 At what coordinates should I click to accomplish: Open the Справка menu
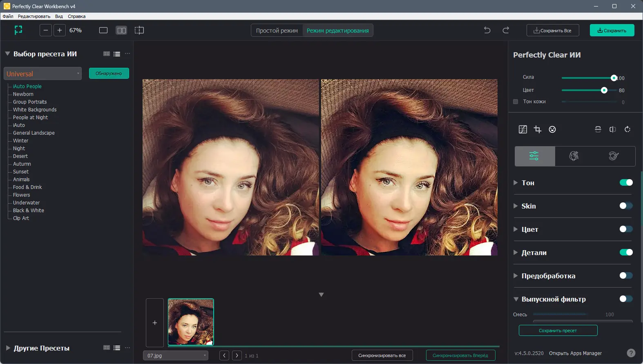point(77,16)
